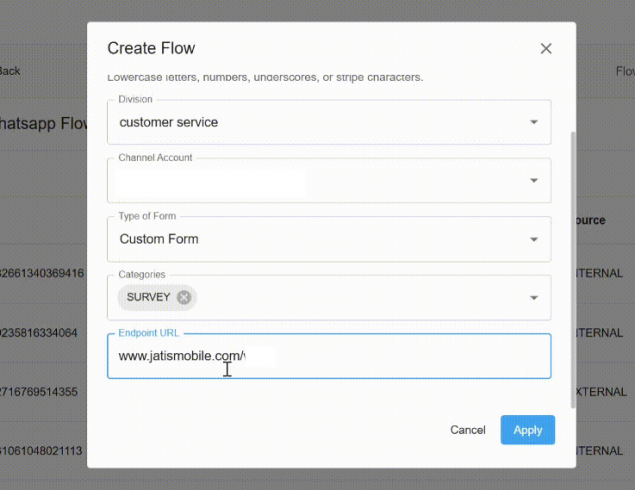The width and height of the screenshot is (635, 490).
Task: Go Back using the top-left link
Action: pos(10,71)
